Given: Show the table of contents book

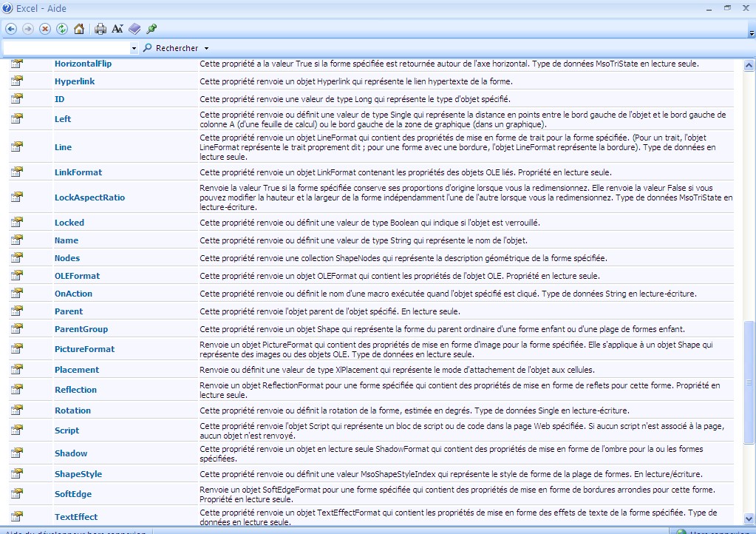Looking at the screenshot, I should (134, 29).
